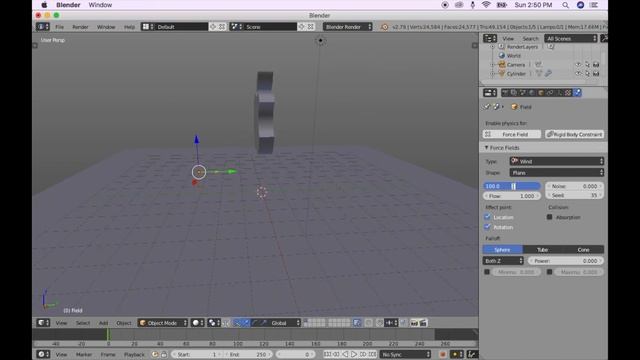Screen dimensions: 640x360
Task: Open the All Scenes outliner filter dropdown
Action: (x=571, y=38)
